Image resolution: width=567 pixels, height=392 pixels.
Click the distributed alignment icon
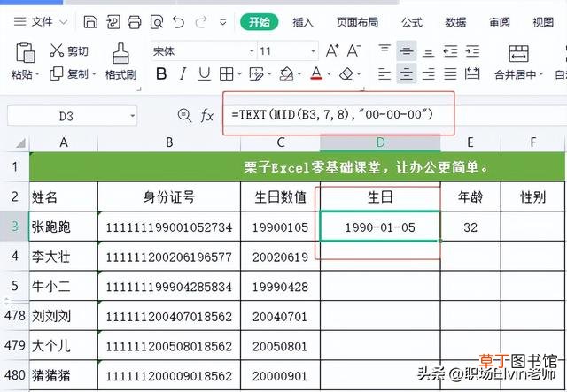(x=472, y=74)
